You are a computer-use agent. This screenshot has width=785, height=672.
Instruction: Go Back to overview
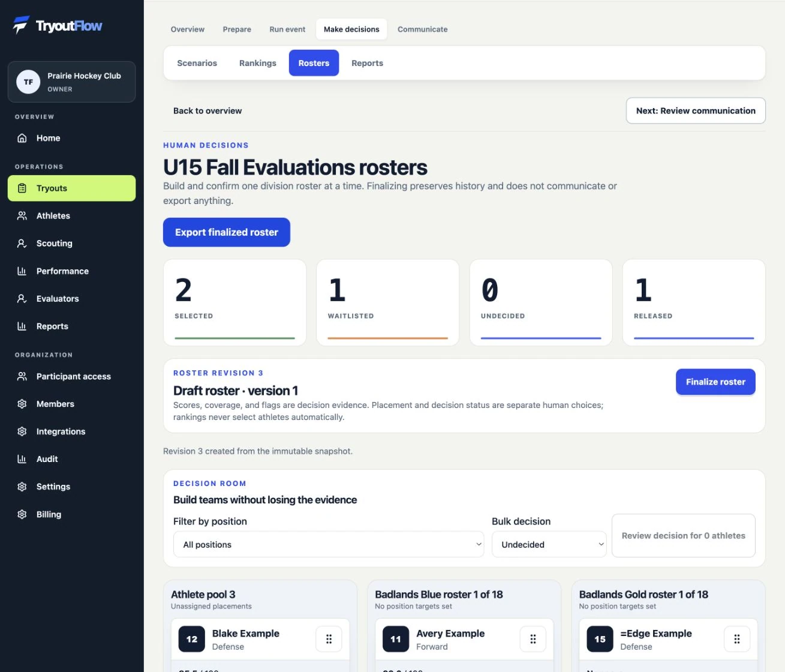click(x=207, y=111)
